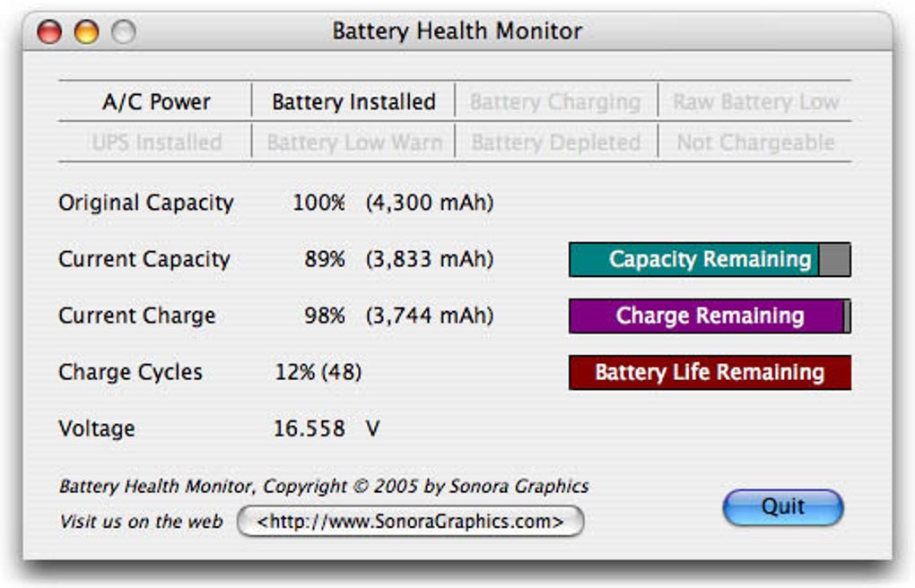Click the dimmed Battery Depleted indicator
Viewport: 915px width, 588px height.
click(555, 143)
